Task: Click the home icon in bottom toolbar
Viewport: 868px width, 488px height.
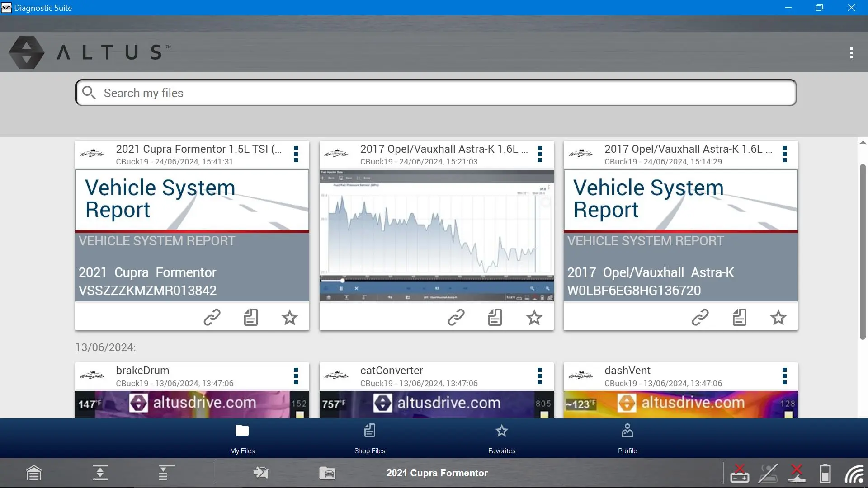Action: click(34, 473)
